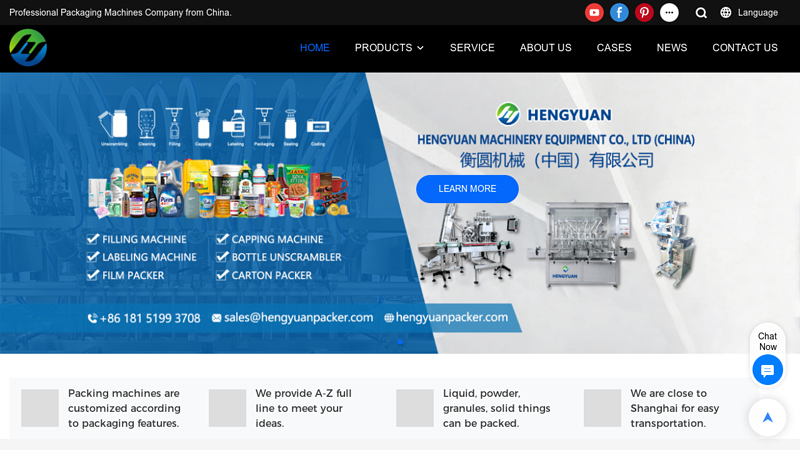Image resolution: width=800 pixels, height=450 pixels.
Task: Click 'Professional Packaging Machines Company from China' text
Action: [120, 12]
